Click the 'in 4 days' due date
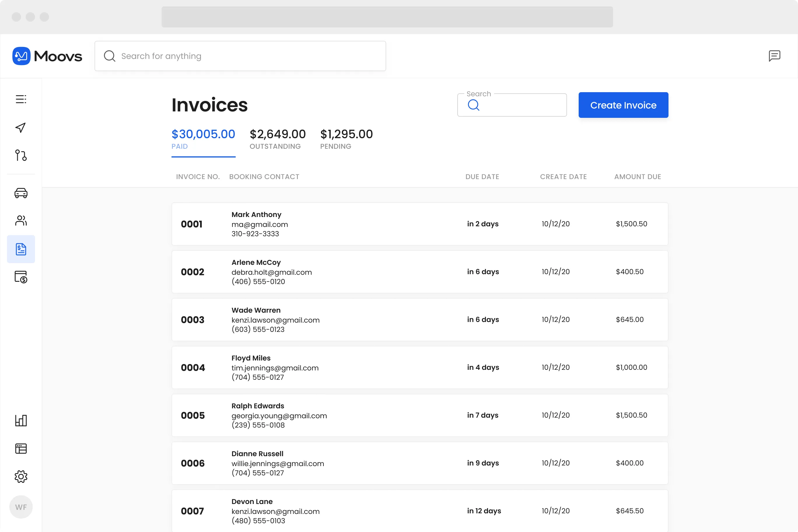Screen dimensions: 798x532 (483, 367)
